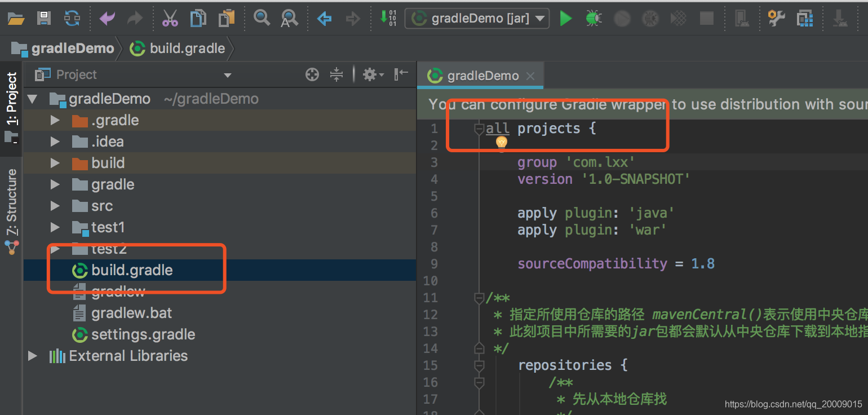Navigate forward with grey arrow
The width and height of the screenshot is (868, 415).
point(353,19)
